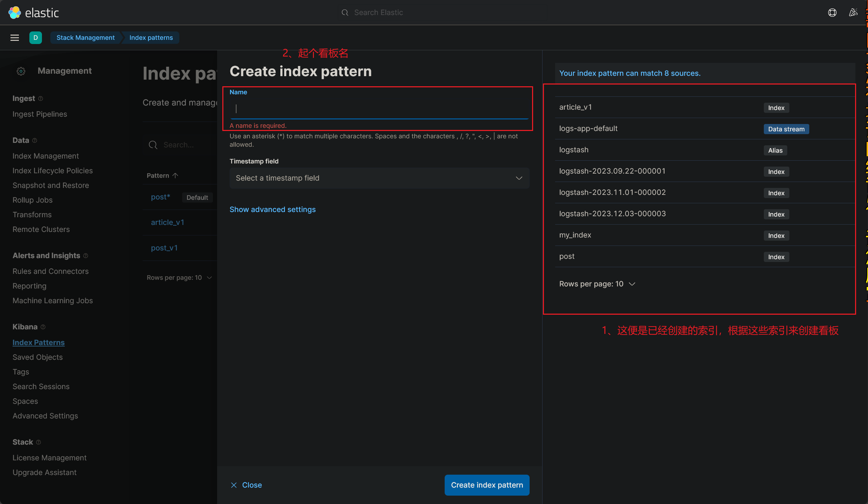Open the hamburger navigation menu
Image resolution: width=868 pixels, height=504 pixels.
coord(15,38)
